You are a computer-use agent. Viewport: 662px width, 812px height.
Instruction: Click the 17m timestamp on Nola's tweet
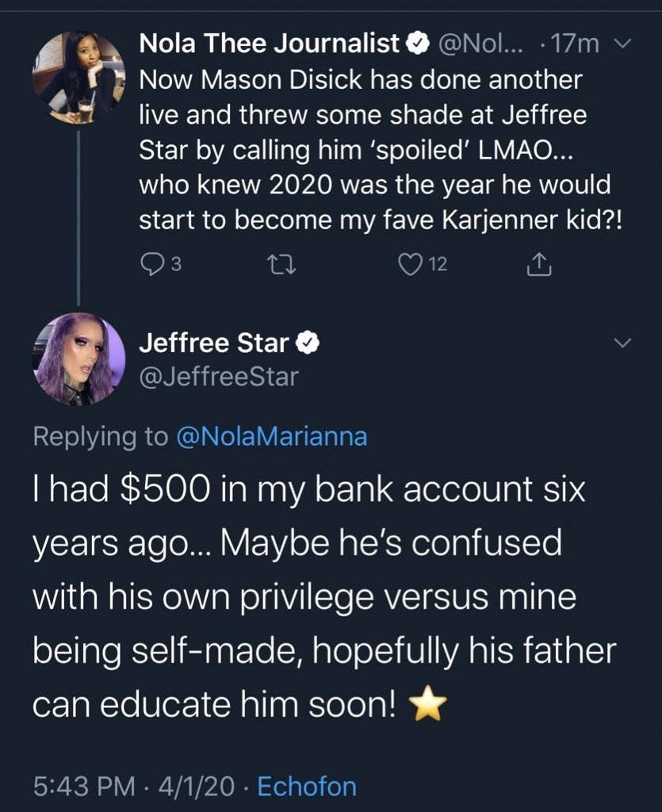point(577,45)
